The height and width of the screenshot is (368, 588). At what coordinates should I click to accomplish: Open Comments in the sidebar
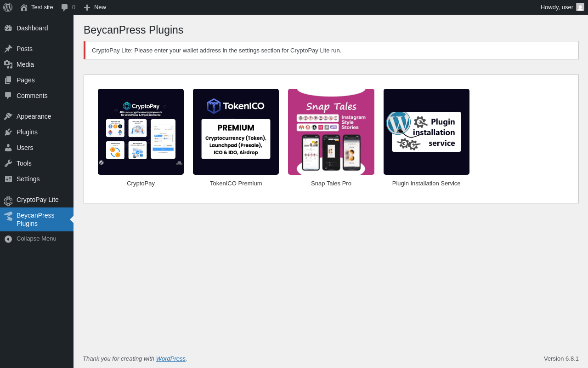pyautogui.click(x=37, y=96)
